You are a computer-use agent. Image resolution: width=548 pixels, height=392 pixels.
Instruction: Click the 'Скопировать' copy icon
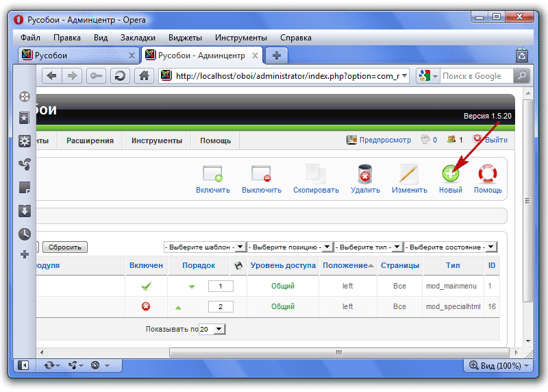tap(316, 174)
